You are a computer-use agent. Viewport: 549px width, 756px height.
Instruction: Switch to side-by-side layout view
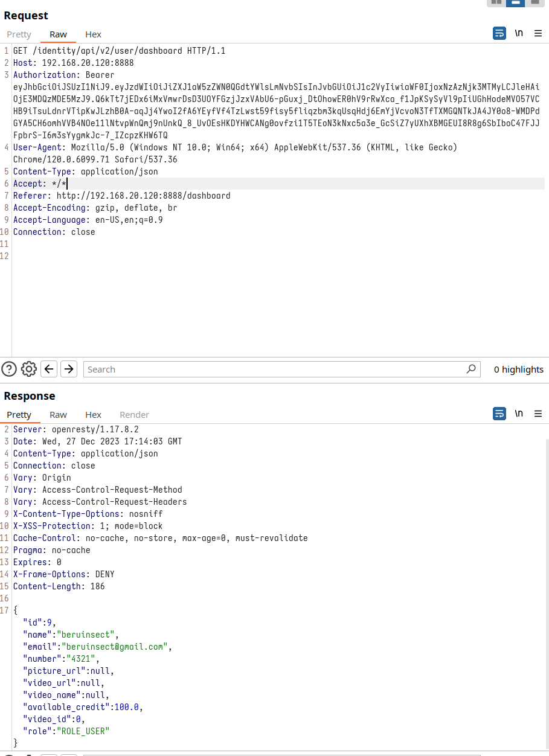point(496,2)
